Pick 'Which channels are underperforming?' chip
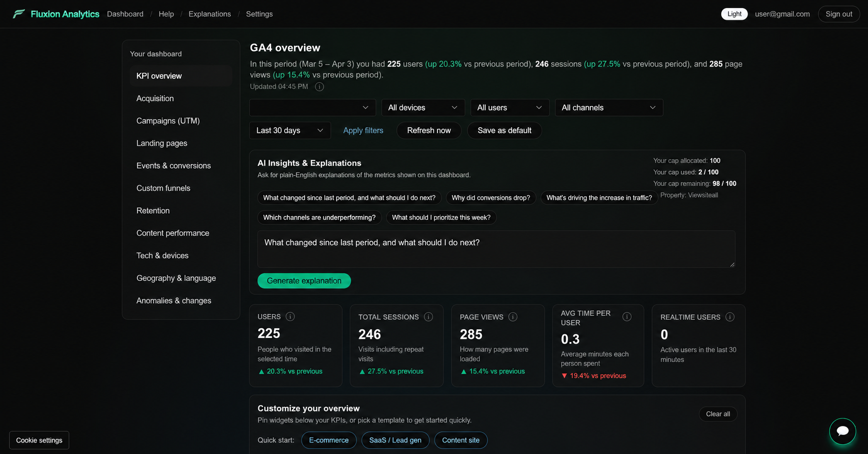 pyautogui.click(x=319, y=217)
